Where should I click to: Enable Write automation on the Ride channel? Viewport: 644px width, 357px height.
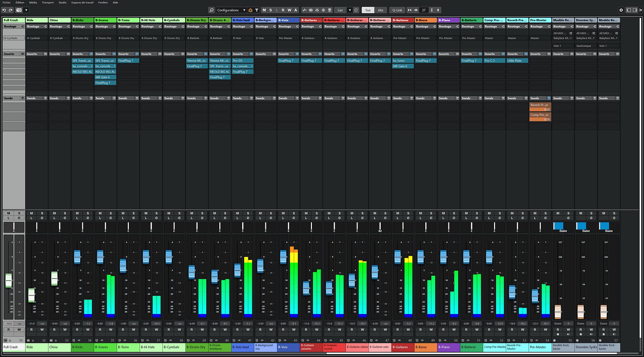pos(42,329)
